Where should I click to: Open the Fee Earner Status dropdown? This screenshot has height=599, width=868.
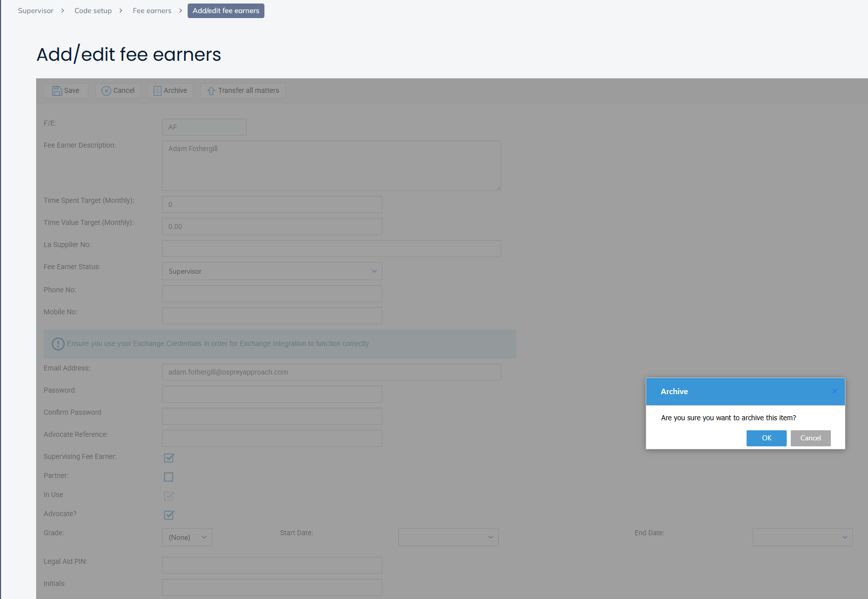[272, 271]
